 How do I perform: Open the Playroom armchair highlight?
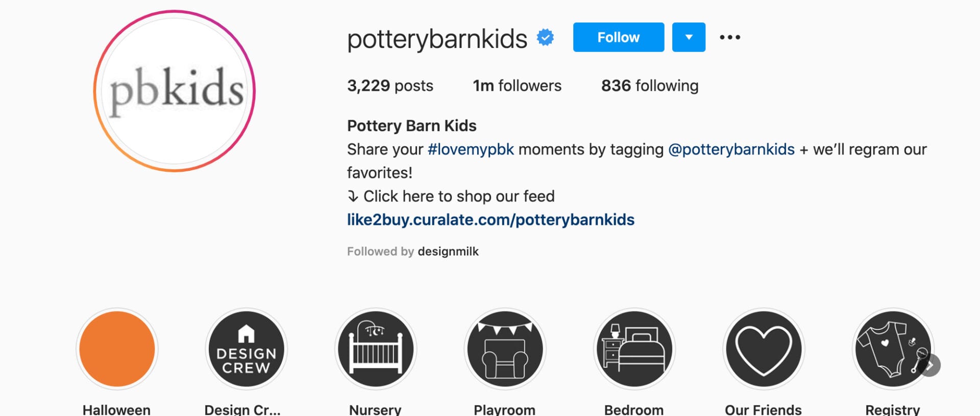pyautogui.click(x=505, y=349)
